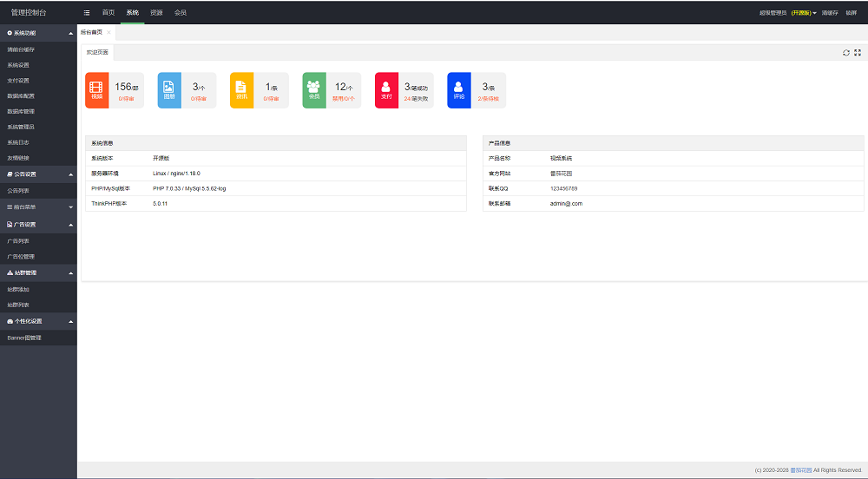The height and width of the screenshot is (479, 868).
Task: Click 锁屏 in the top bar
Action: (852, 13)
